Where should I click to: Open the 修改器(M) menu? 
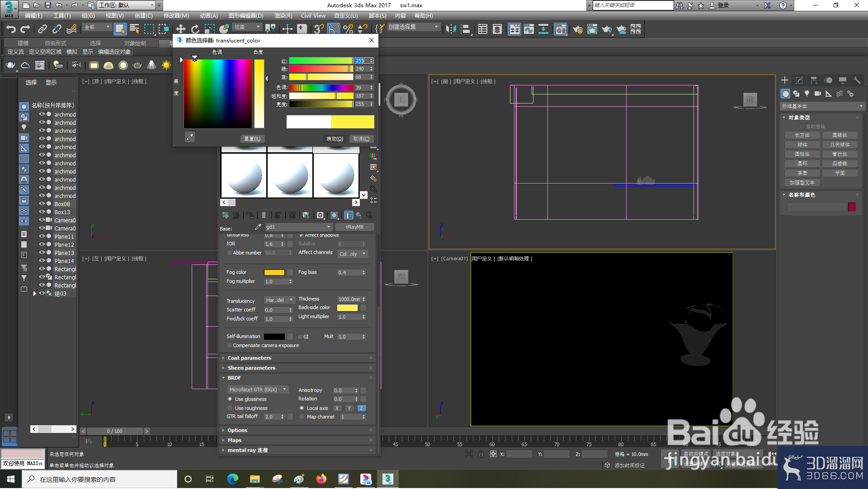click(176, 15)
